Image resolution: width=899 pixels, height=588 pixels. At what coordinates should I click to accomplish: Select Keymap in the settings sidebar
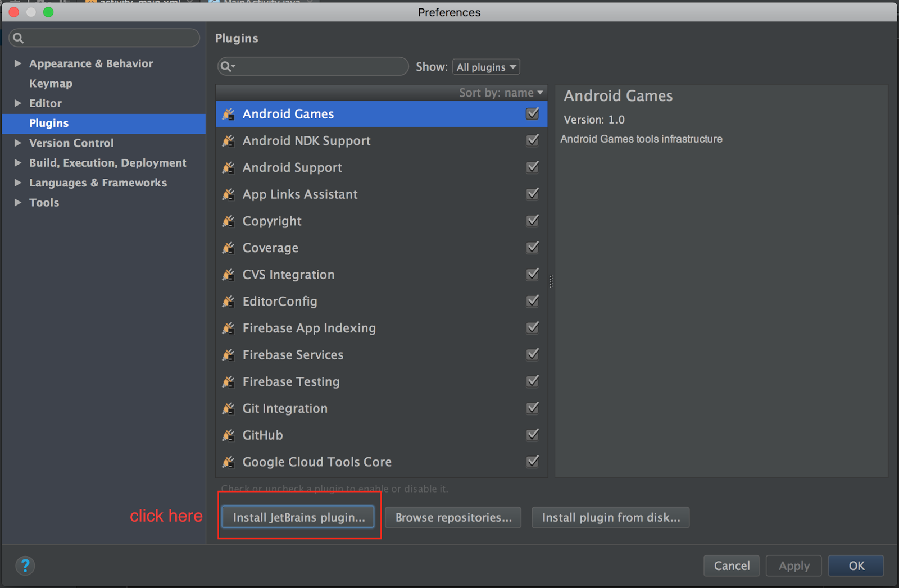51,84
